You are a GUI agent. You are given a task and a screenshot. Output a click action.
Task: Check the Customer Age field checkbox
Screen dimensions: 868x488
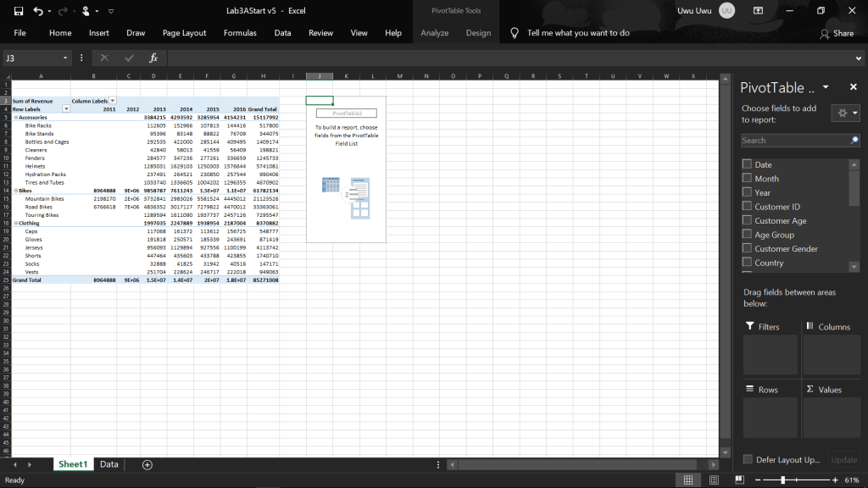click(747, 220)
